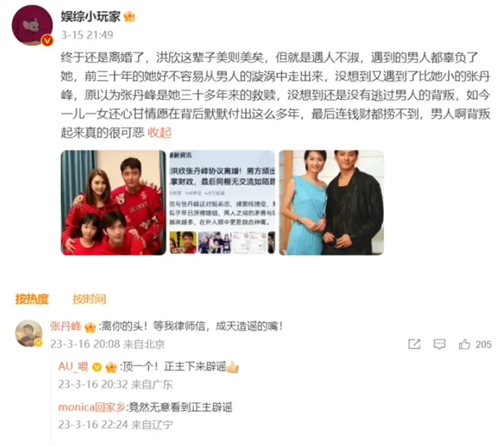Collapse the post text via 收起

click(159, 132)
